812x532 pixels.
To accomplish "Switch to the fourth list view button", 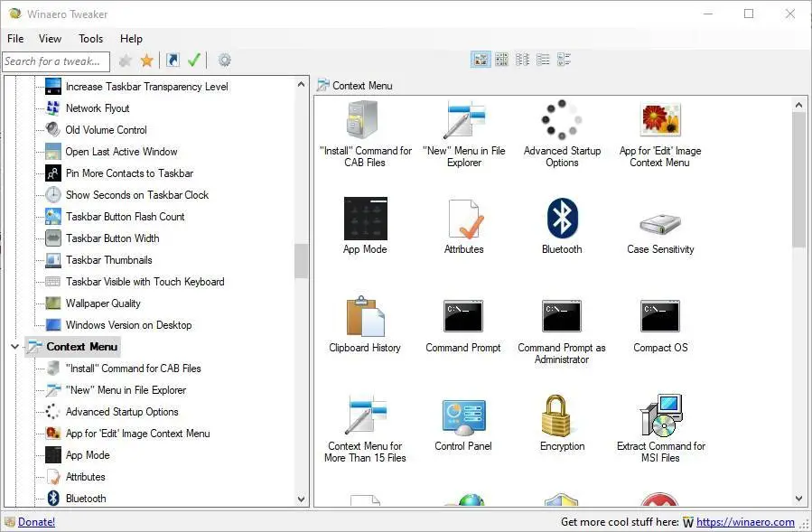I will coord(543,60).
